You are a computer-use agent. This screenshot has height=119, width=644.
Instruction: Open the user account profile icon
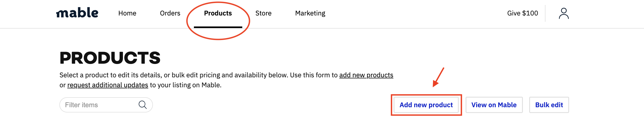point(564,13)
